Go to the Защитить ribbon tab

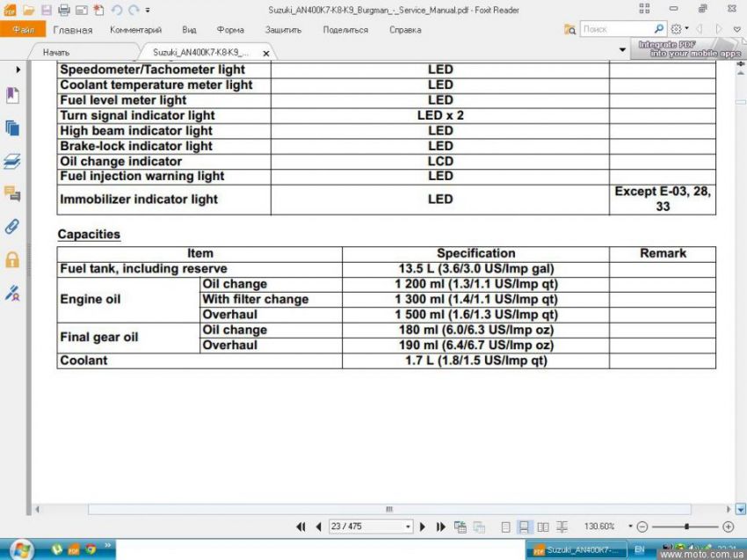pos(284,30)
